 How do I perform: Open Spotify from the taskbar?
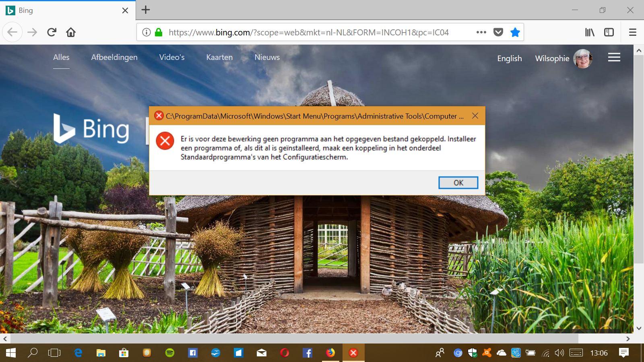tap(170, 353)
